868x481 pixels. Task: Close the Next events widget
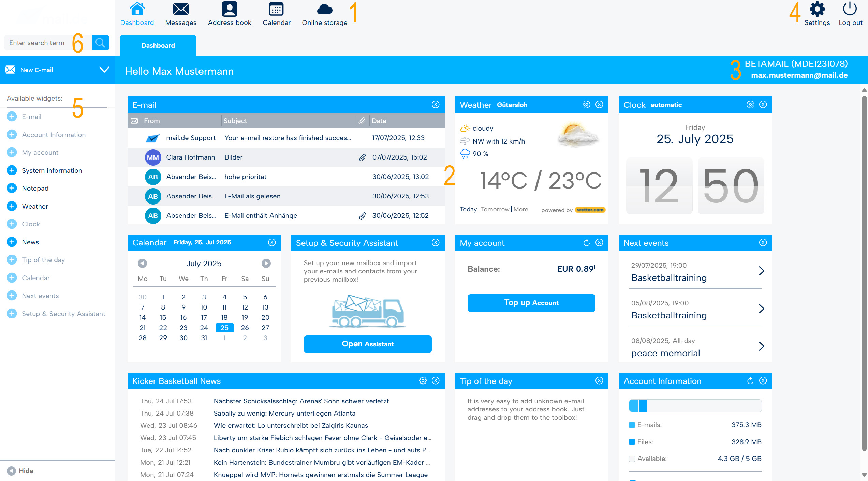click(x=763, y=242)
